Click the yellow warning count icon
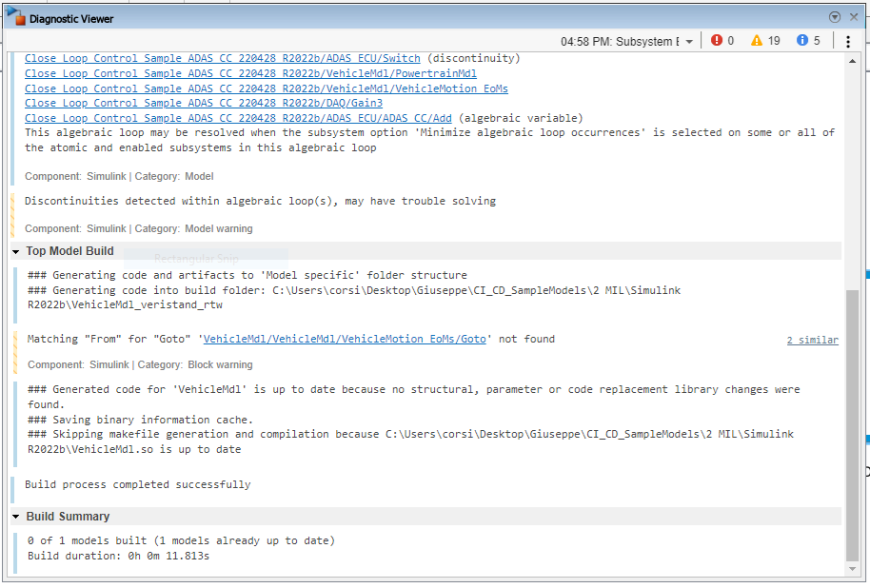This screenshot has width=870, height=588. click(x=757, y=40)
